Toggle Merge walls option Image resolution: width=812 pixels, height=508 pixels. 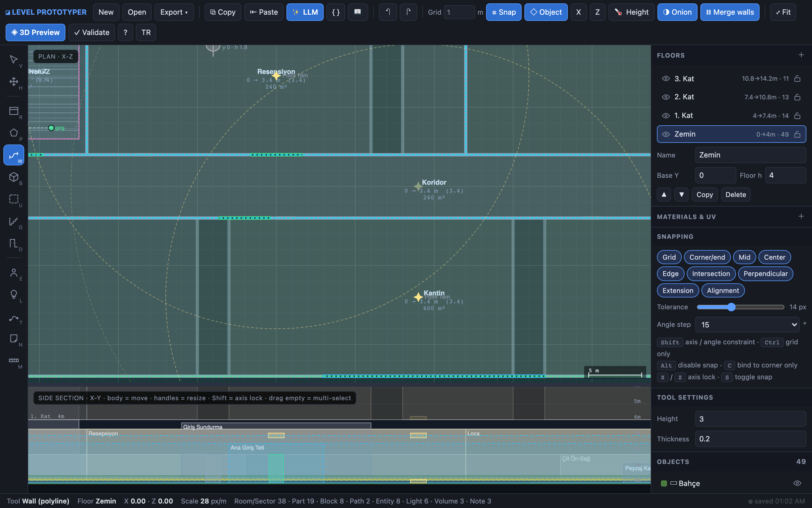729,12
